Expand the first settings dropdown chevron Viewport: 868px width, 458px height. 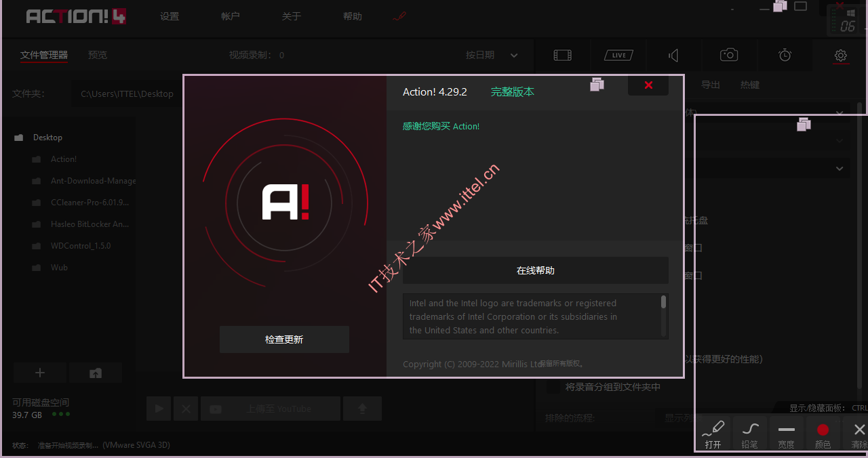pyautogui.click(x=840, y=112)
